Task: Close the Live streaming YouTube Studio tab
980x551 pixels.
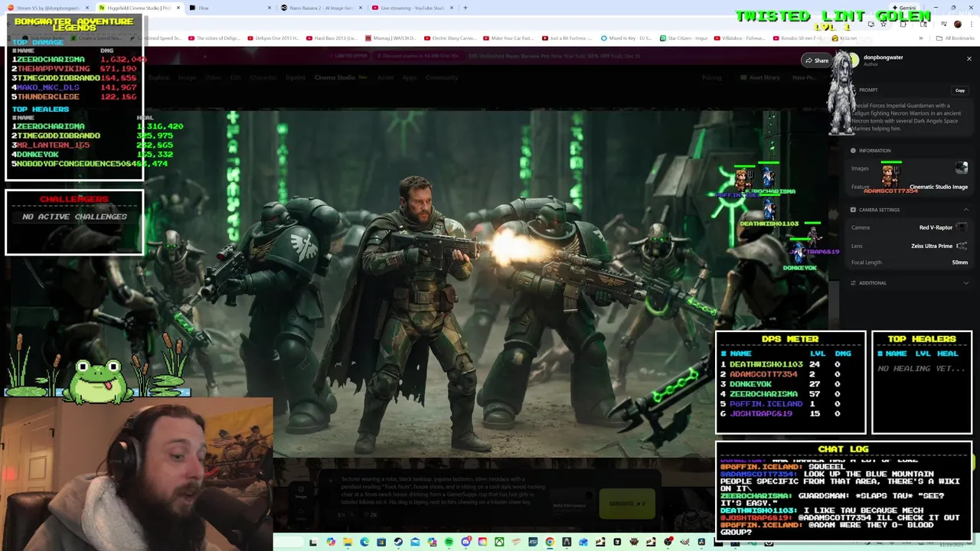Action: click(x=451, y=8)
